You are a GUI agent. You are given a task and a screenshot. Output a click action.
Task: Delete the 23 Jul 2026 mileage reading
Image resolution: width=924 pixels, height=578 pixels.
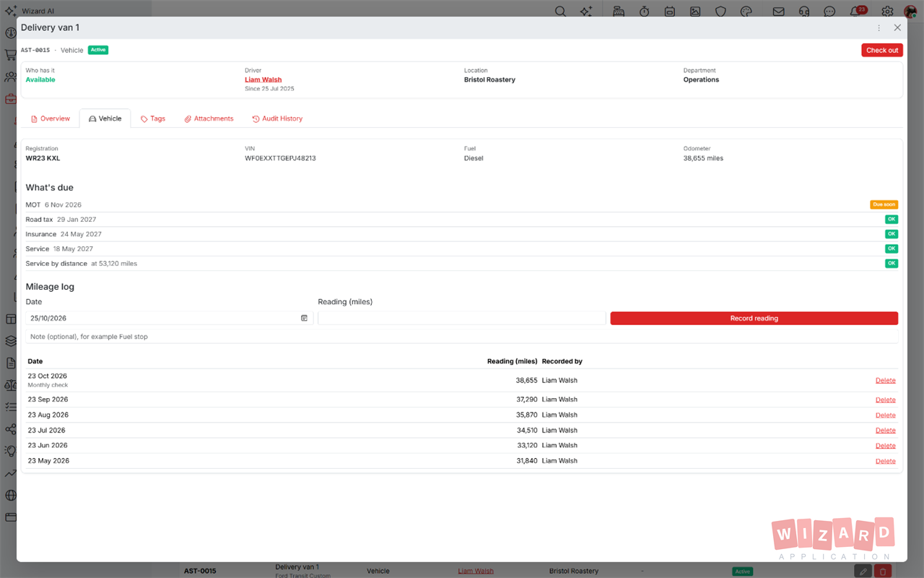886,431
